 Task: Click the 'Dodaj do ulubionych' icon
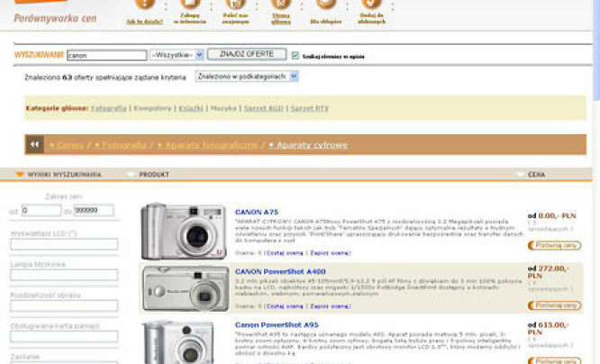click(371, 5)
